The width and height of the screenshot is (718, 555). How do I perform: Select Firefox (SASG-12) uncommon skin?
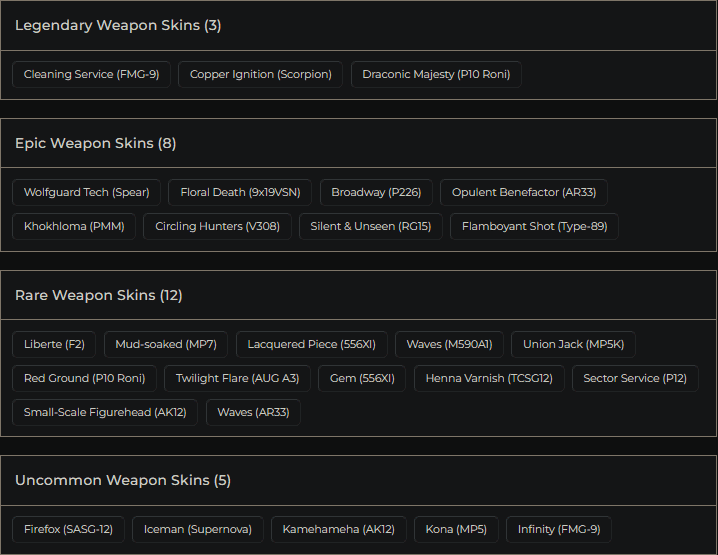(x=68, y=529)
